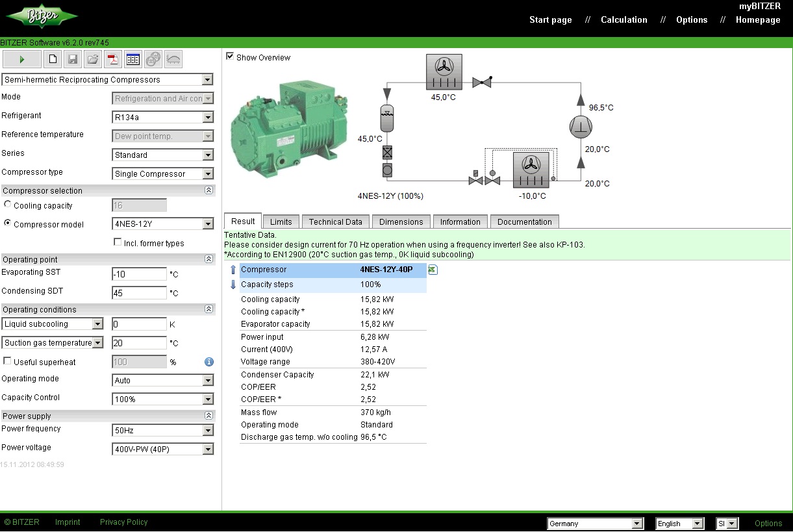Go to Start page in top navigation

pos(550,20)
